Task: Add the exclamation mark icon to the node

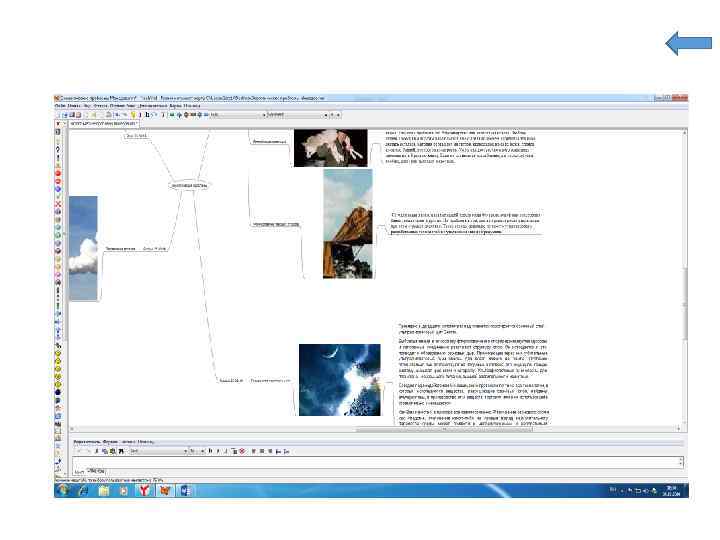Action: tap(58, 157)
